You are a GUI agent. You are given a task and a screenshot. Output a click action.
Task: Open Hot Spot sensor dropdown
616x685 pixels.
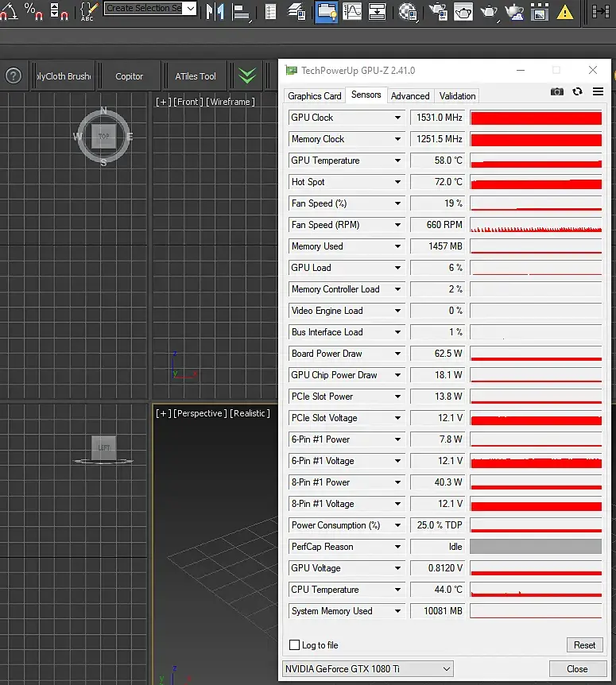pos(397,182)
